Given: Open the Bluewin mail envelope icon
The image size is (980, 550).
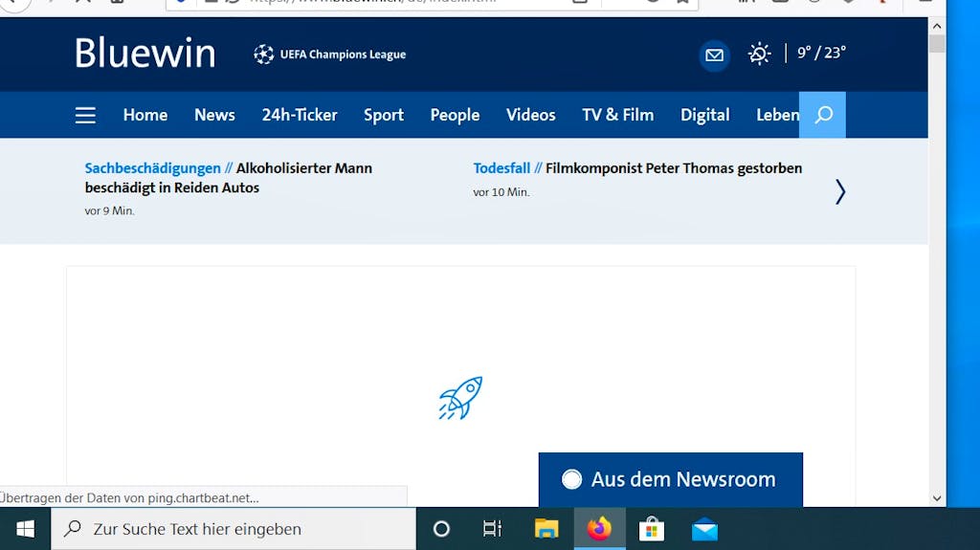Looking at the screenshot, I should click(x=714, y=55).
